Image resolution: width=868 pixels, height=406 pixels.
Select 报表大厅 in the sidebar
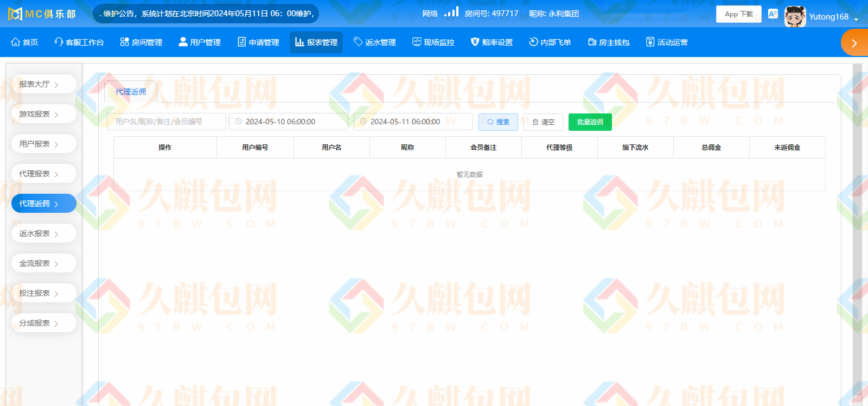44,84
